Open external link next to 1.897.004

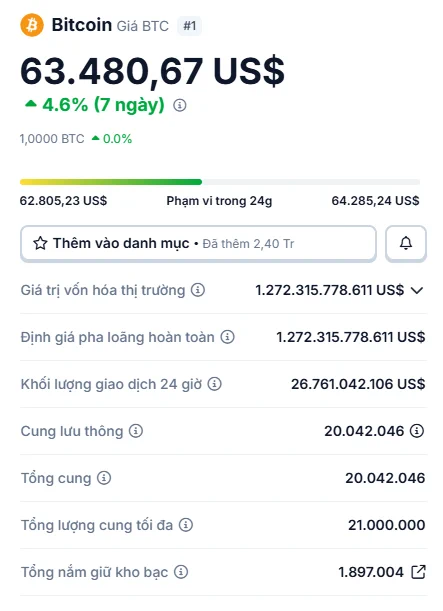(x=418, y=572)
